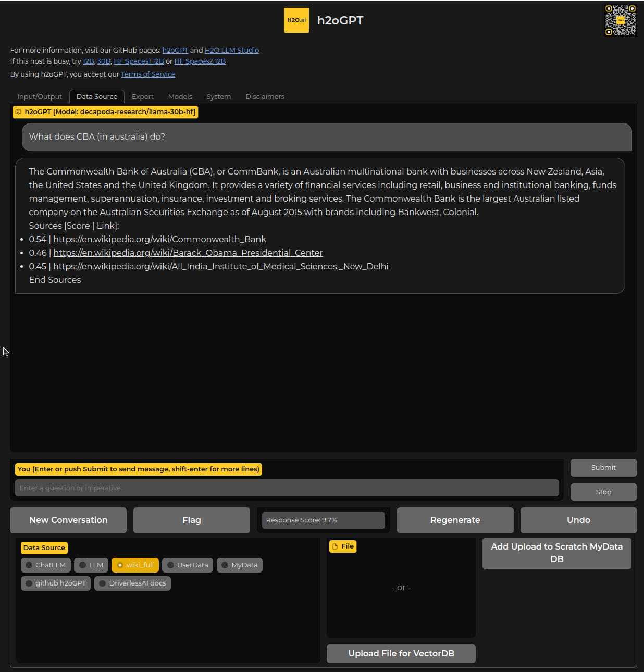The width and height of the screenshot is (644, 672).
Task: Start a New Conversation
Action: pyautogui.click(x=68, y=520)
